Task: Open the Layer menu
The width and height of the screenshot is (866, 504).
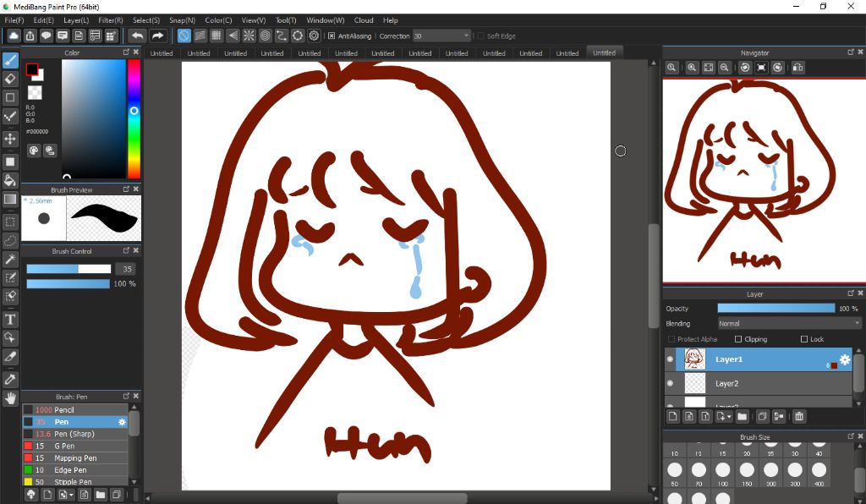Action: click(76, 20)
